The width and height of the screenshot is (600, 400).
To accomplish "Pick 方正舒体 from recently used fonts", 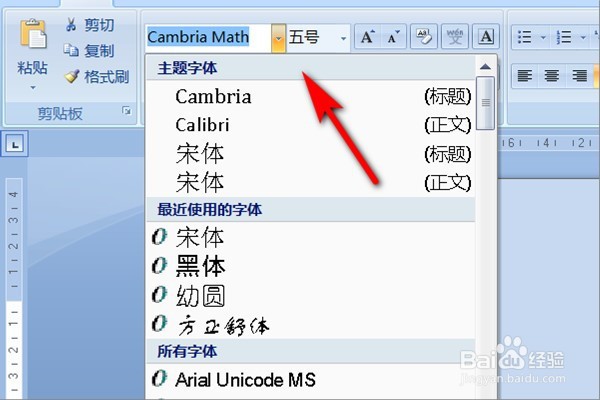I will click(x=310, y=324).
